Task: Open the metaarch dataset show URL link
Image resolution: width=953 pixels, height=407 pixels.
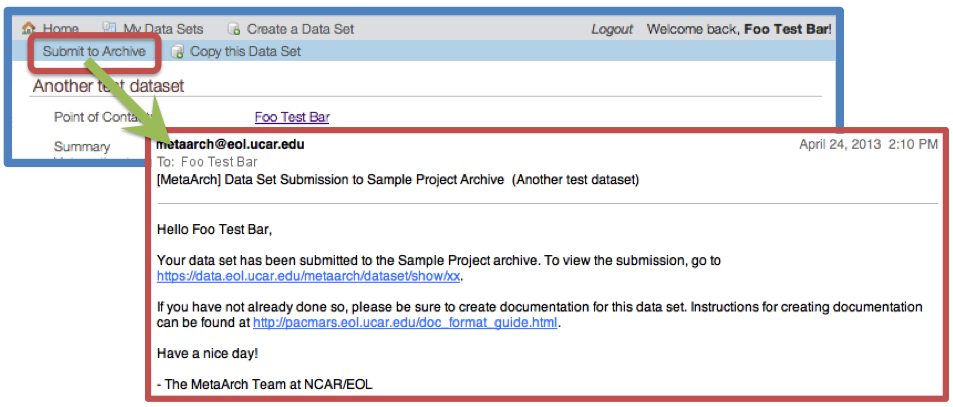Action: (309, 275)
